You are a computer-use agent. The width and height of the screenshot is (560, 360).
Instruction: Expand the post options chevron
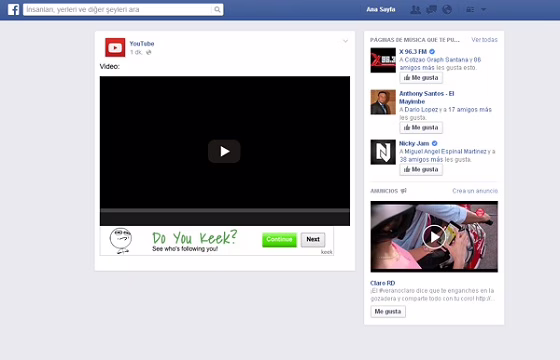coord(345,41)
